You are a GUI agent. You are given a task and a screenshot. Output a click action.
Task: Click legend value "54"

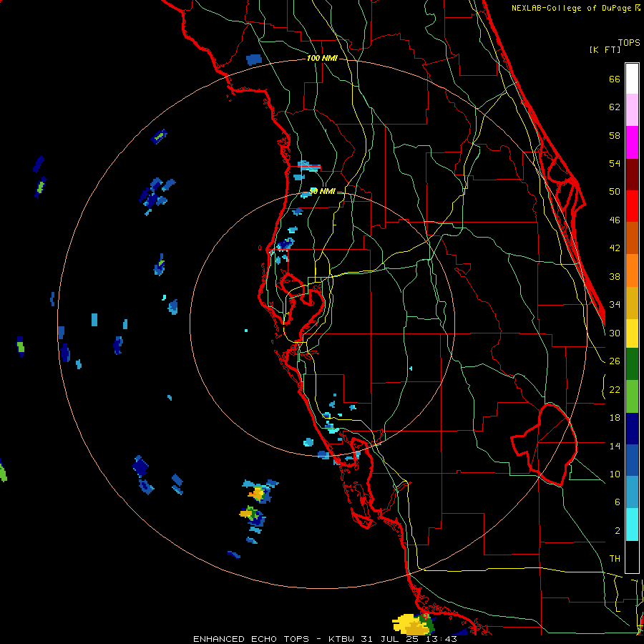click(x=615, y=163)
